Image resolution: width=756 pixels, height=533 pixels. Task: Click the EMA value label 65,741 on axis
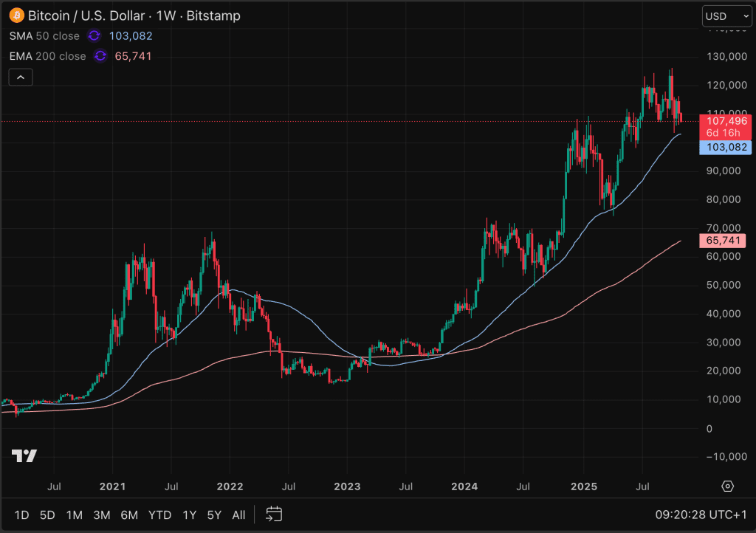tap(722, 241)
